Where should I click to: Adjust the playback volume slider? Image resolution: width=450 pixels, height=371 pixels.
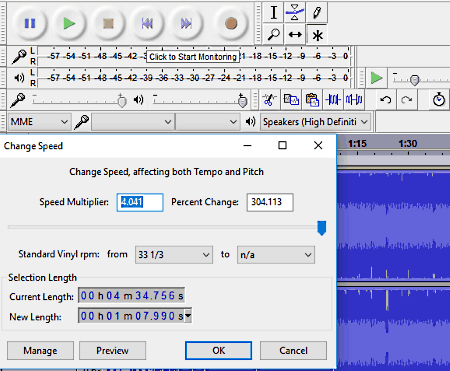click(x=243, y=101)
